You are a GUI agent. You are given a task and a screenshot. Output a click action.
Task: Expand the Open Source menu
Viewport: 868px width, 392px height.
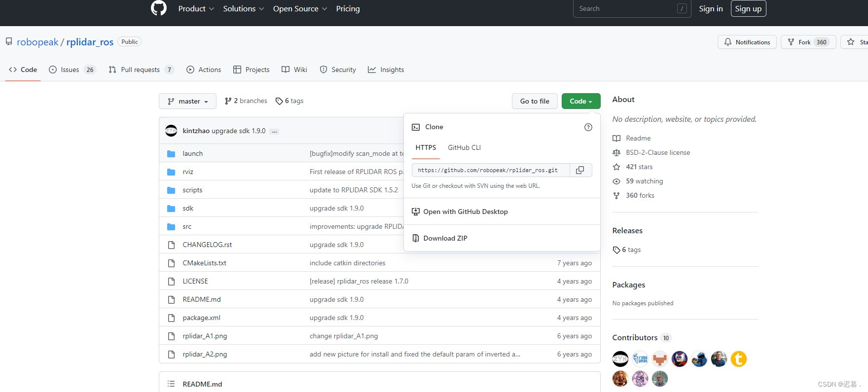300,8
